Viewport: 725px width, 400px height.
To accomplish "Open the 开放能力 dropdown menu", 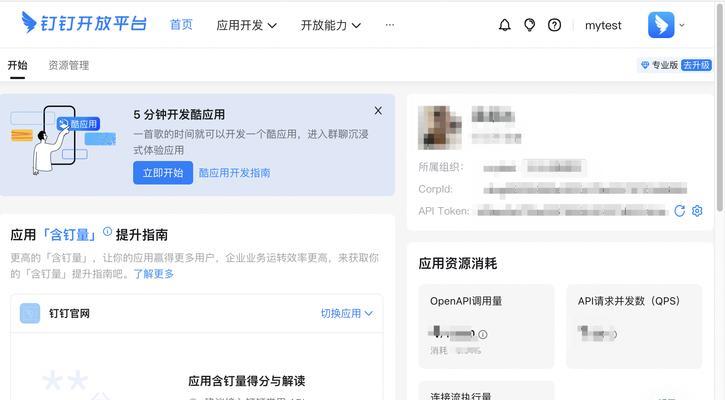I will pos(331,25).
